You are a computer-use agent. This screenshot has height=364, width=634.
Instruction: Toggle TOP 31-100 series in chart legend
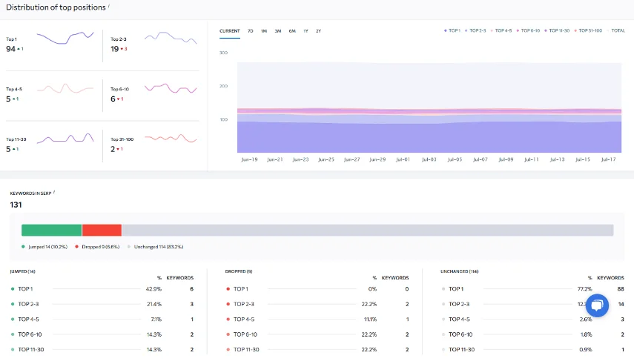tap(588, 30)
